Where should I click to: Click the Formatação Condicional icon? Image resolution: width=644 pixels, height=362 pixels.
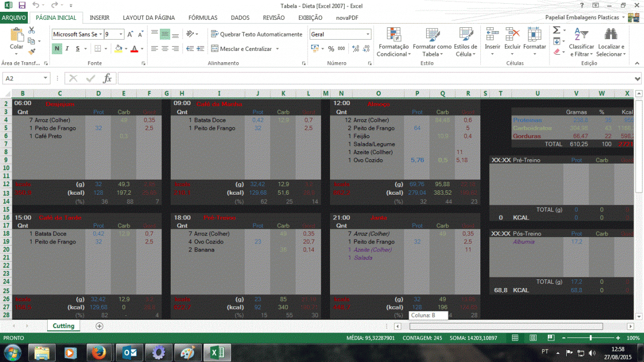(393, 35)
